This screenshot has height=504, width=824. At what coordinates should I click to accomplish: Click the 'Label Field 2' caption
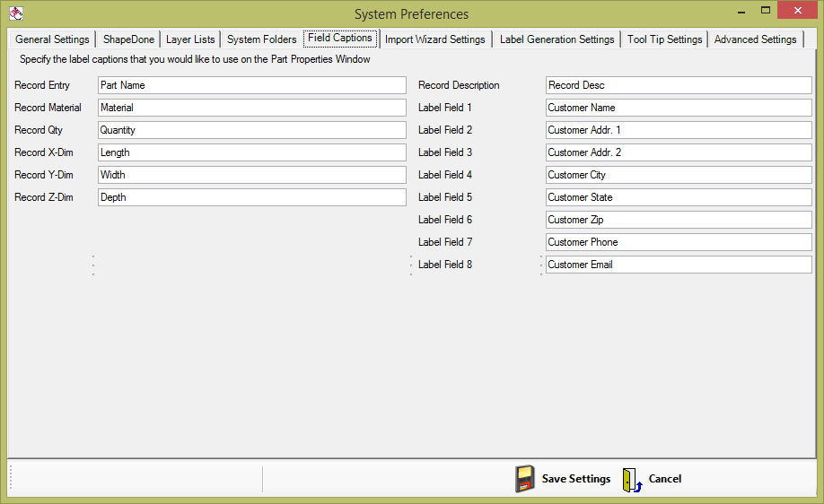pos(445,130)
